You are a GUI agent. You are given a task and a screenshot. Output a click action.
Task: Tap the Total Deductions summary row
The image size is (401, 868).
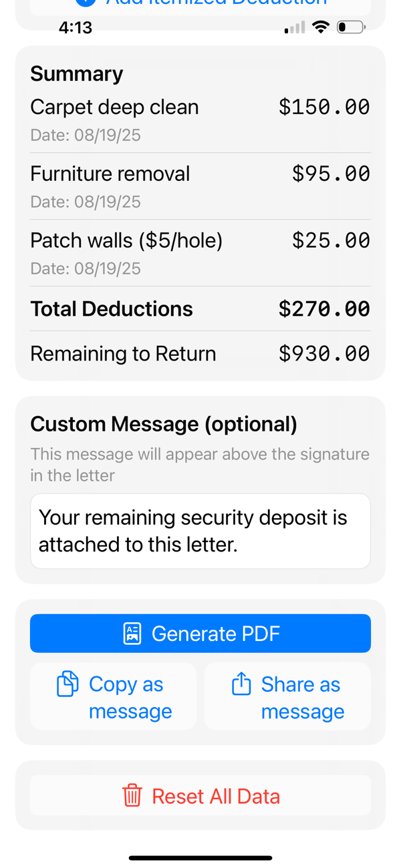click(200, 308)
